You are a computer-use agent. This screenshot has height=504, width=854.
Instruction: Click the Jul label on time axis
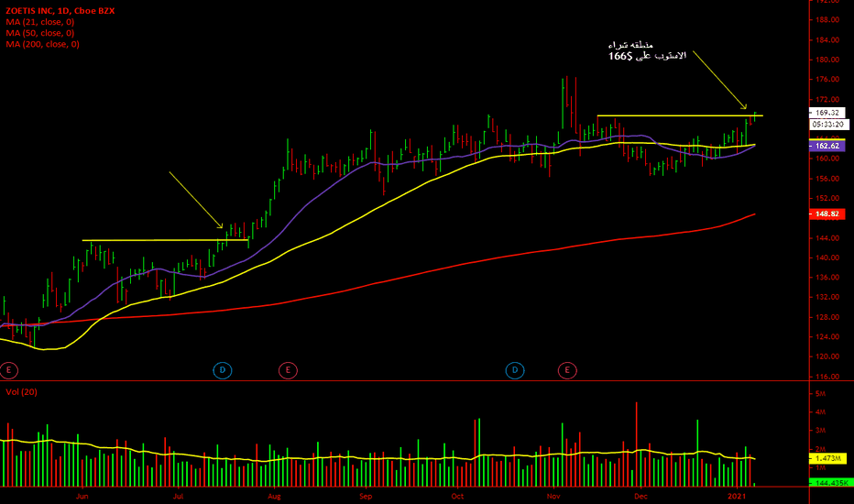click(178, 496)
